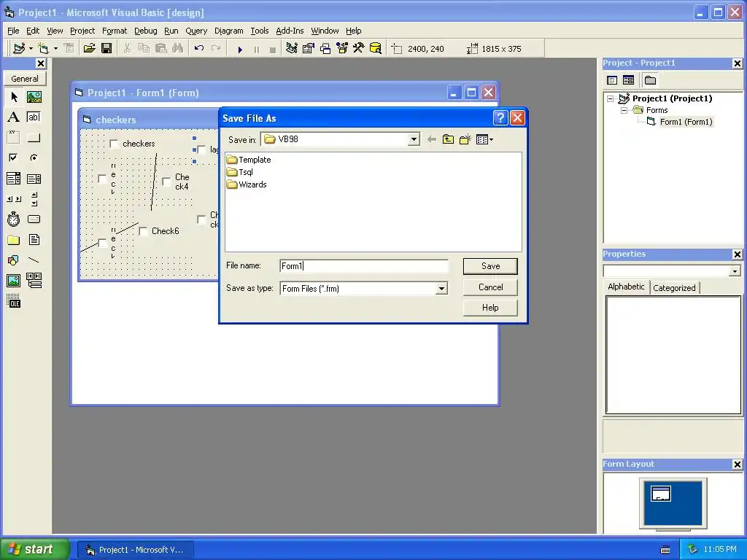
Task: Click View Code in Project panel
Action: pyautogui.click(x=612, y=80)
